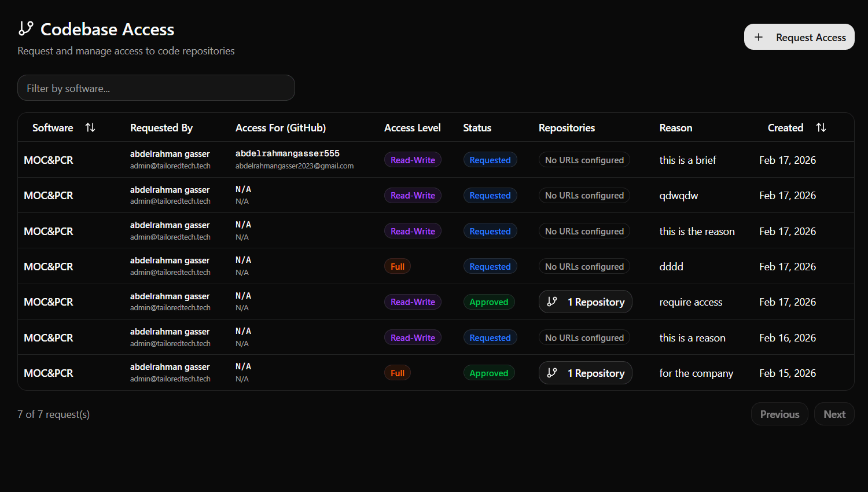Click the repository icon in the Approved row's 1 Repository button
868x492 pixels.
(x=552, y=302)
